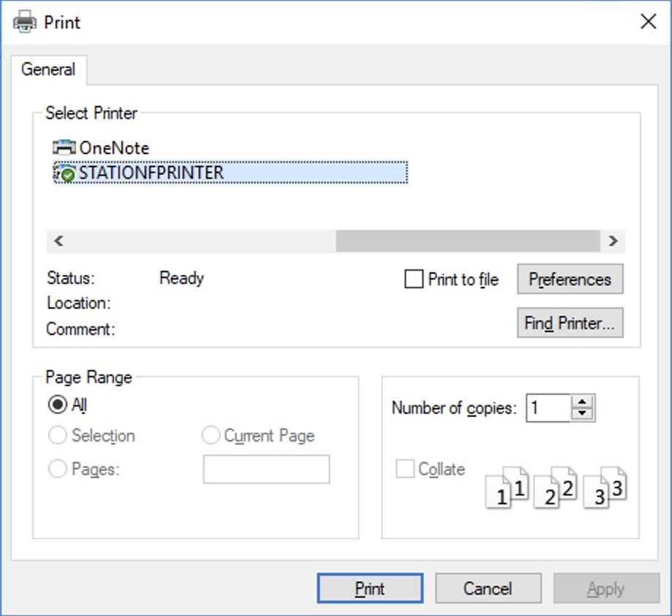
Task: Increase number of copies with up arrow
Action: 582,402
